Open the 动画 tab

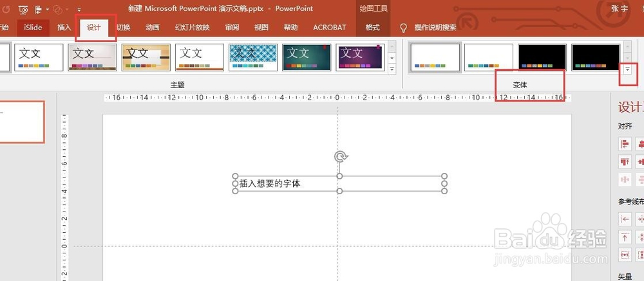(x=153, y=28)
